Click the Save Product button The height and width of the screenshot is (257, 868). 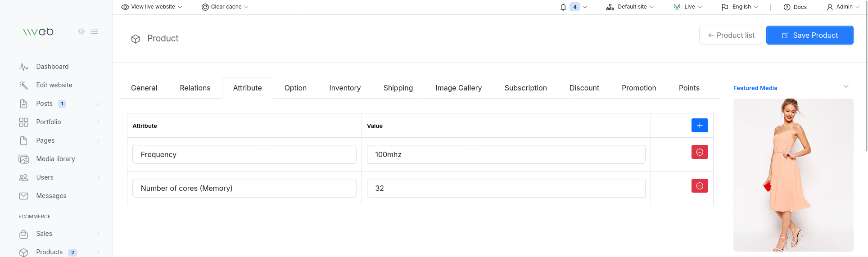pos(809,35)
